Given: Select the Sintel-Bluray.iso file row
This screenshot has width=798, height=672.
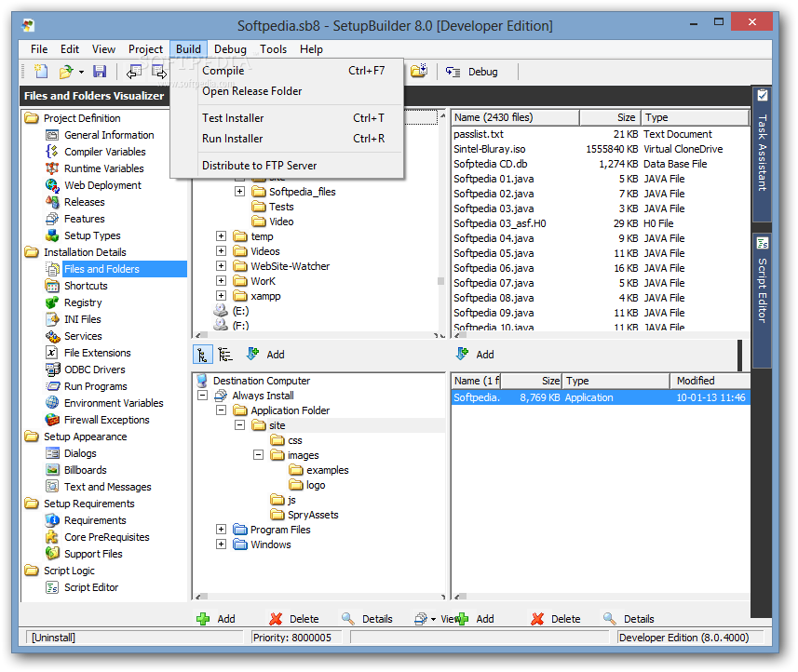Looking at the screenshot, I should (x=601, y=149).
